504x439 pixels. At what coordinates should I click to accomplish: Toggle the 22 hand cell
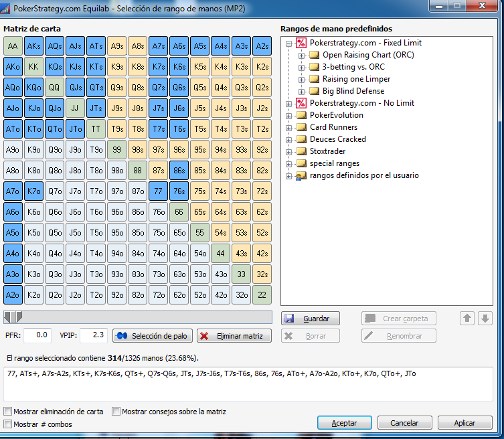262,295
